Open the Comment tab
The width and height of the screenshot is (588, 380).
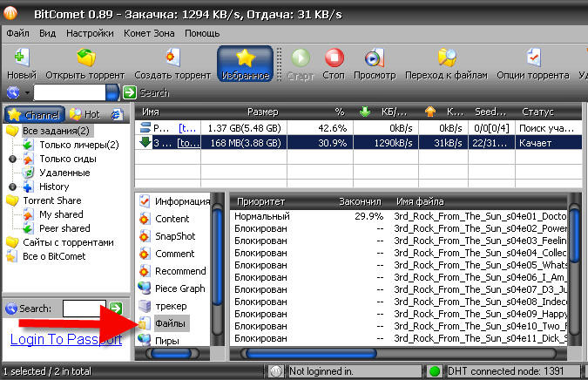pyautogui.click(x=174, y=254)
